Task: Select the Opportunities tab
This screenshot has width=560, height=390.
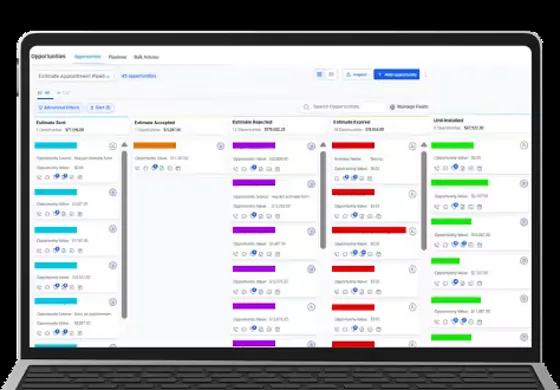Action: coord(88,57)
